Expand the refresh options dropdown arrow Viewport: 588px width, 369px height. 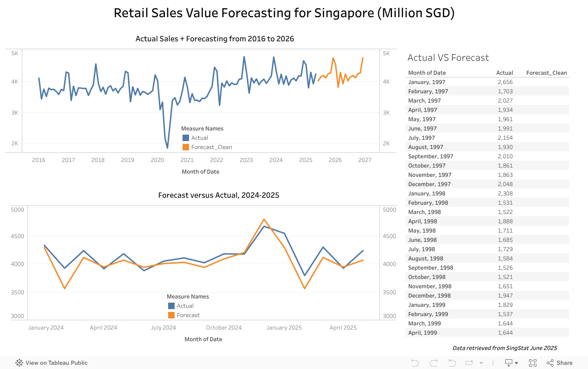point(481,363)
